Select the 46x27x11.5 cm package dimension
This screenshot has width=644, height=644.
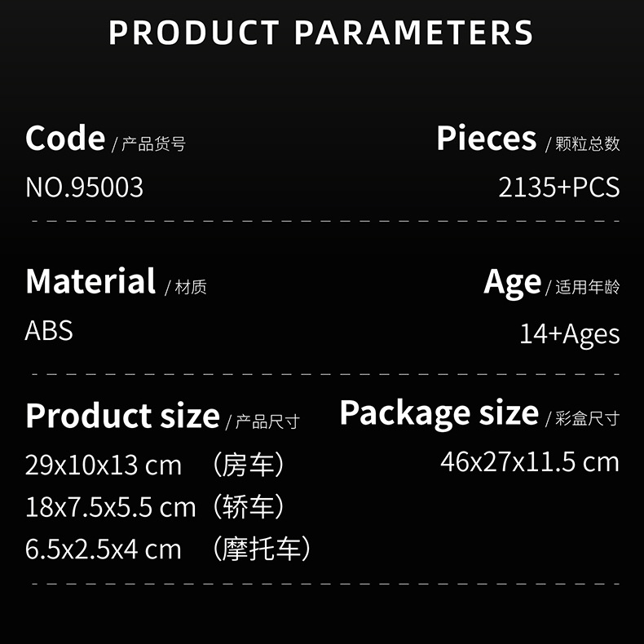pyautogui.click(x=530, y=462)
